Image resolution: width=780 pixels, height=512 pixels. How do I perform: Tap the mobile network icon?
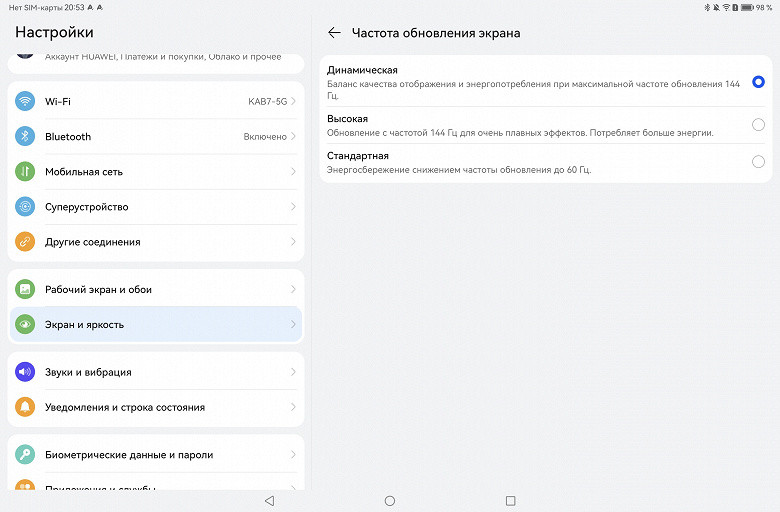coord(25,172)
